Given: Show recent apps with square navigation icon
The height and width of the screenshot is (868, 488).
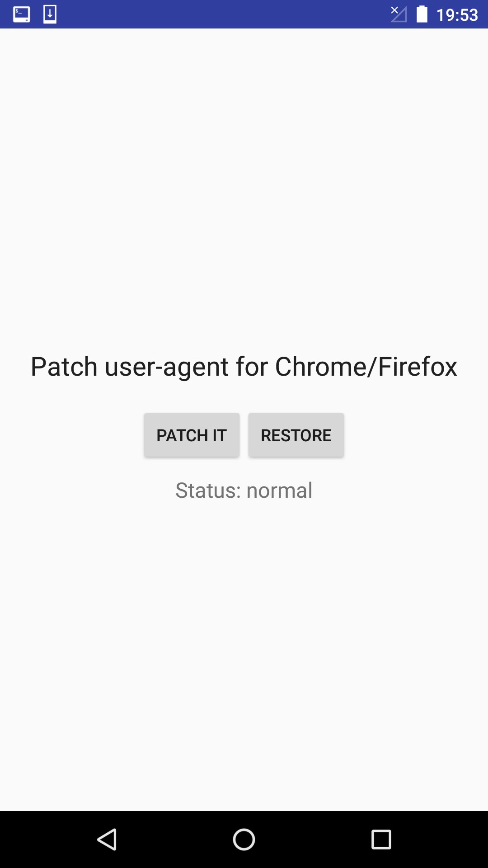Looking at the screenshot, I should coord(381,840).
